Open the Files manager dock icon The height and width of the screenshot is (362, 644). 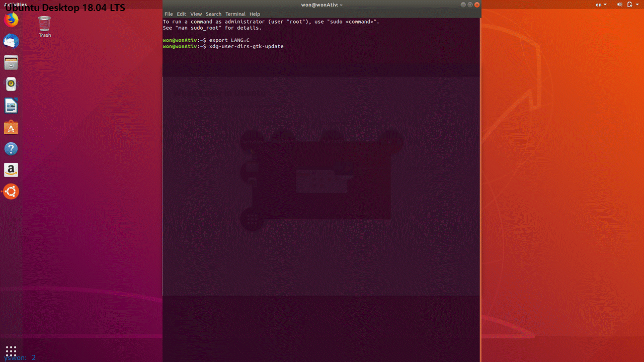[11, 63]
